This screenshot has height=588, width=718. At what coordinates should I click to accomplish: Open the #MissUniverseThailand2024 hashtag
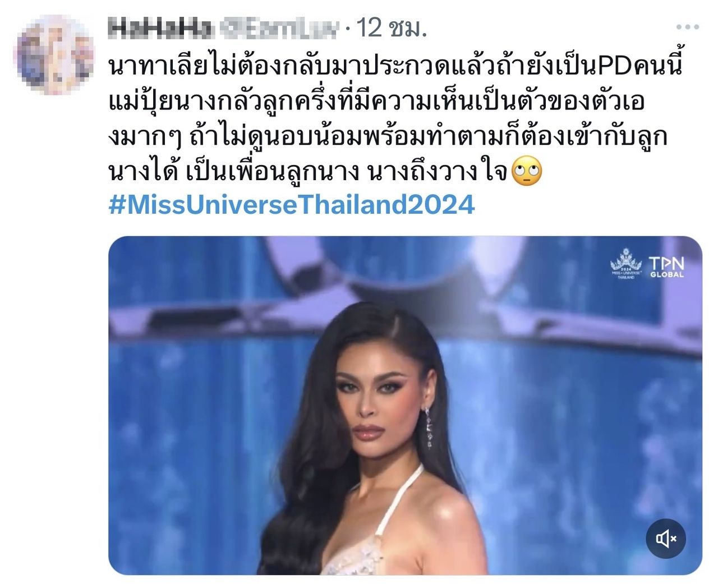pyautogui.click(x=292, y=205)
